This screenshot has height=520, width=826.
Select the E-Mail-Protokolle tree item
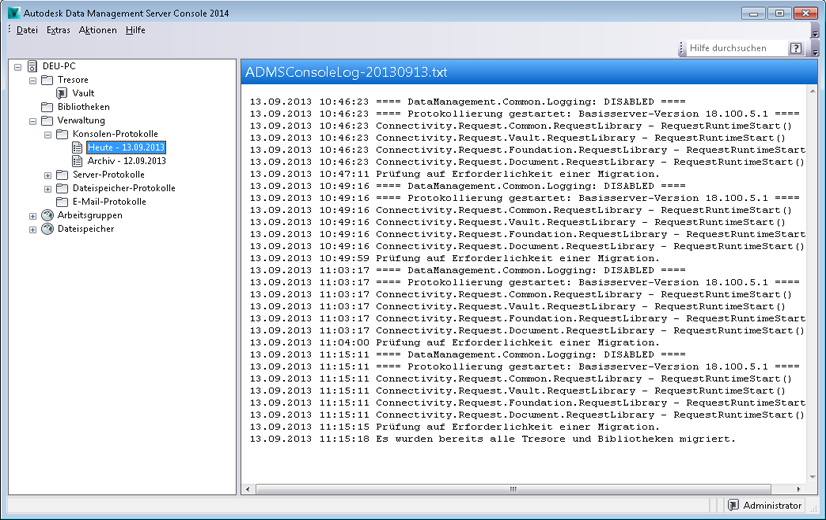pyautogui.click(x=110, y=202)
